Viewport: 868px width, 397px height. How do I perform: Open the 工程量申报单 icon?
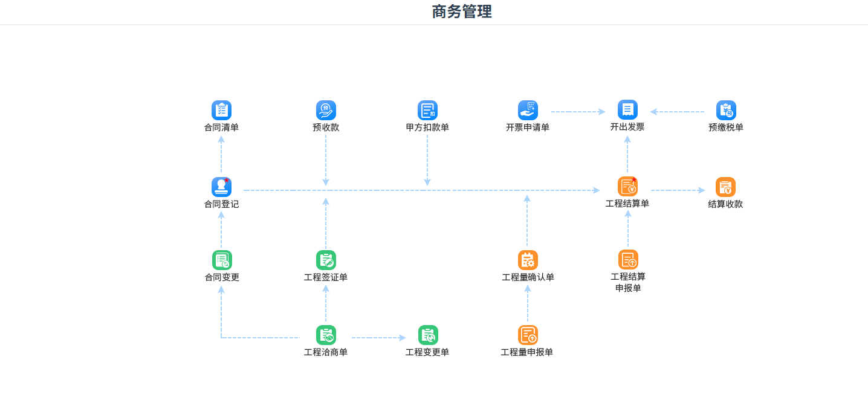click(528, 335)
